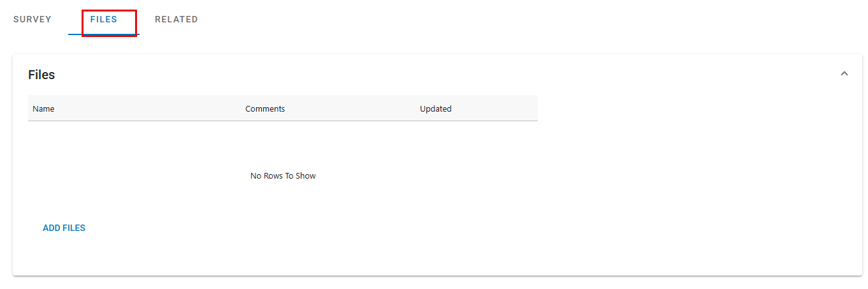This screenshot has width=868, height=289.
Task: Sort by the Updated column header
Action: click(436, 108)
